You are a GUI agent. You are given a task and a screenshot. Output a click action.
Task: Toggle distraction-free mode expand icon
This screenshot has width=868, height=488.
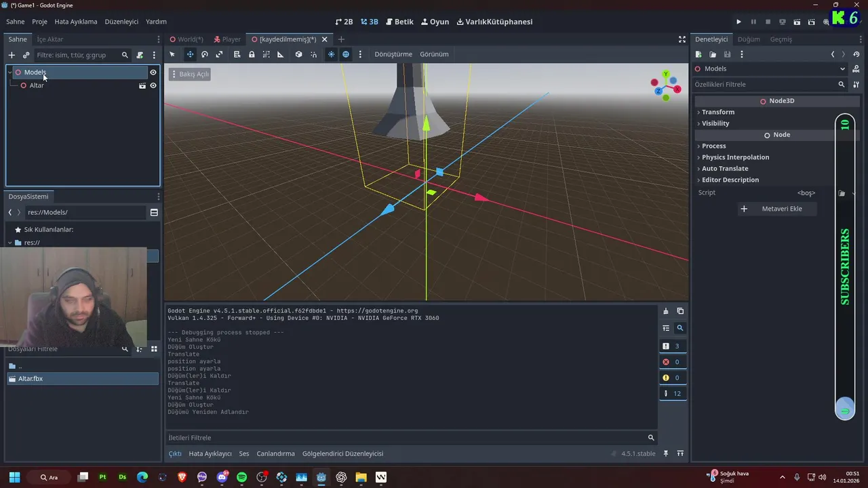click(682, 39)
